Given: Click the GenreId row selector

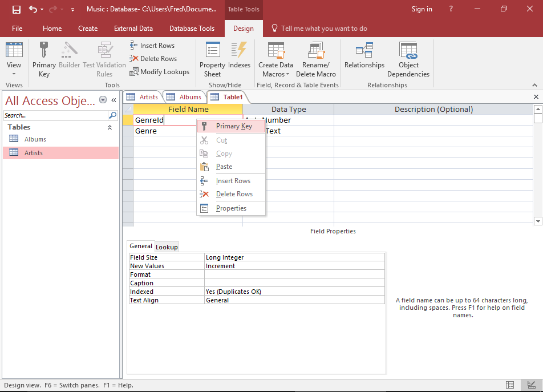Looking at the screenshot, I should click(x=128, y=120).
